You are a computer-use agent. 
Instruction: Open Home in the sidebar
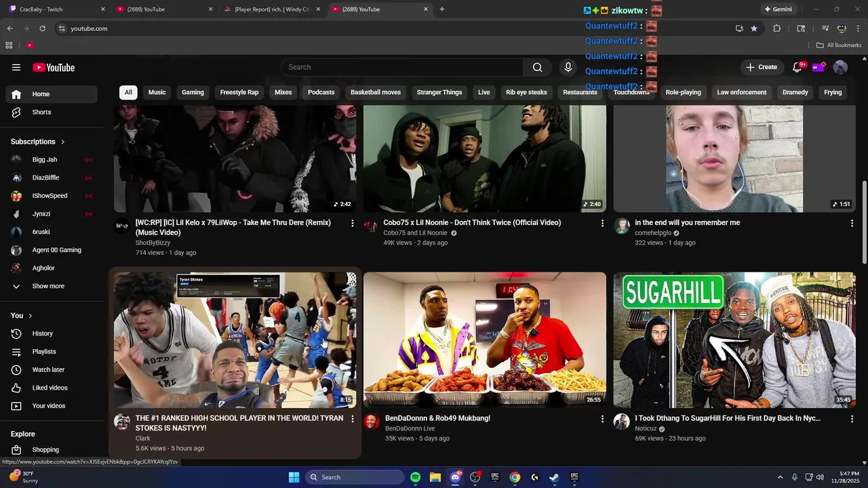[52, 94]
